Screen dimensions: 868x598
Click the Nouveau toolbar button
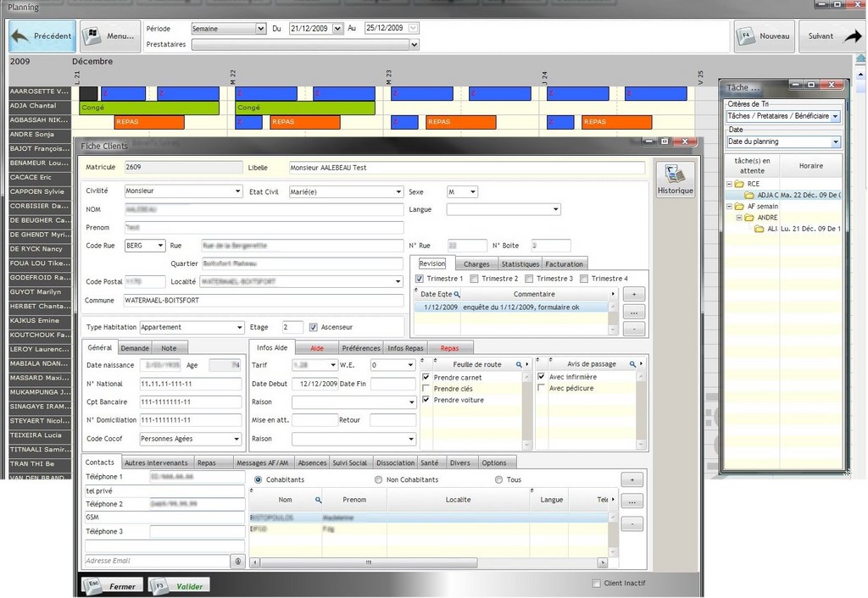pos(764,36)
